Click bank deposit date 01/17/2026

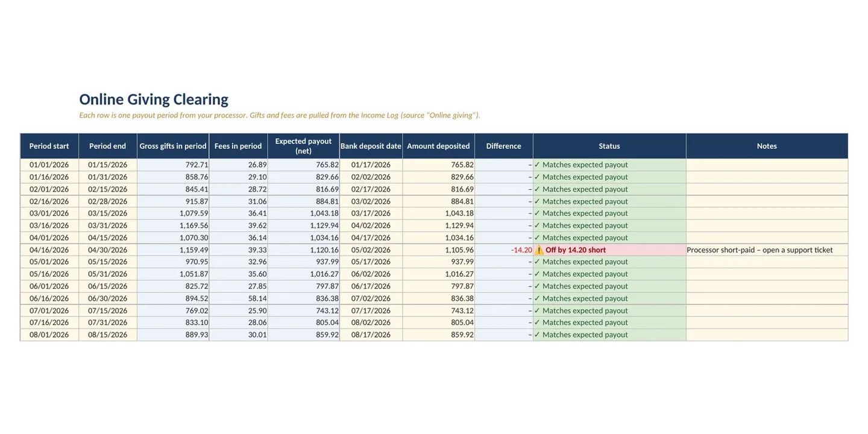(x=371, y=165)
